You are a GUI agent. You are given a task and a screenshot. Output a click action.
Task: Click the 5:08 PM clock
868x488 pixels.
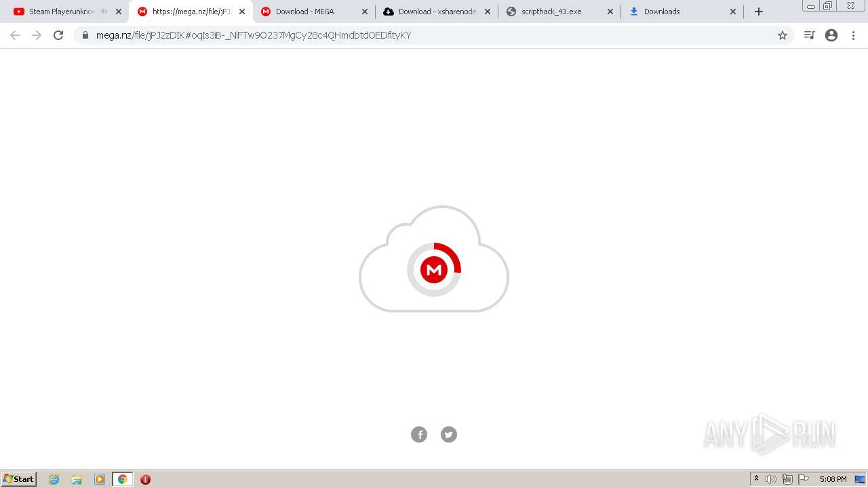(x=833, y=479)
